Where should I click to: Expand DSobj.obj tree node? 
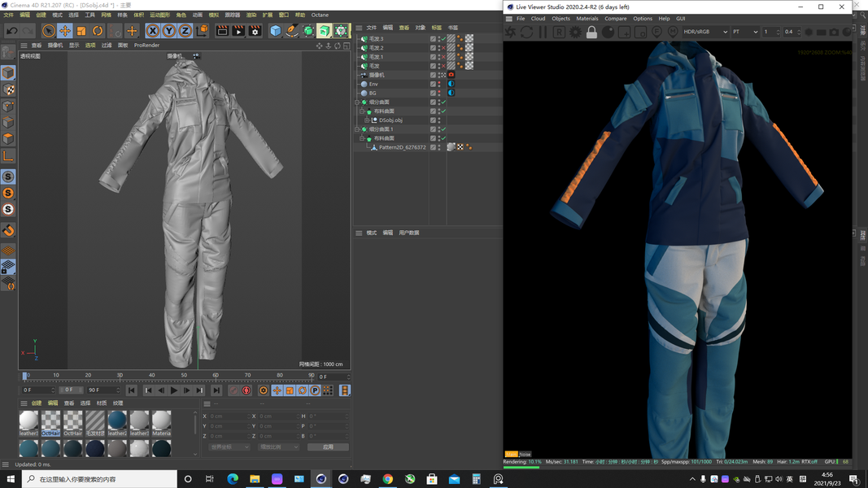[x=366, y=120]
